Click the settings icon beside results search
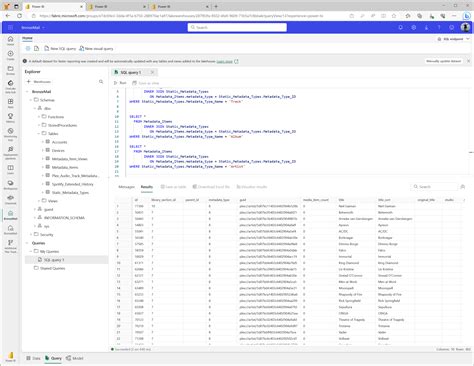 pyautogui.click(x=463, y=187)
